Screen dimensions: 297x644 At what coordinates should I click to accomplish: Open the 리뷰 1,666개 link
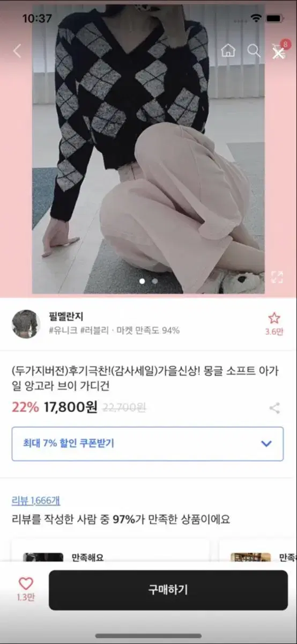tap(36, 501)
